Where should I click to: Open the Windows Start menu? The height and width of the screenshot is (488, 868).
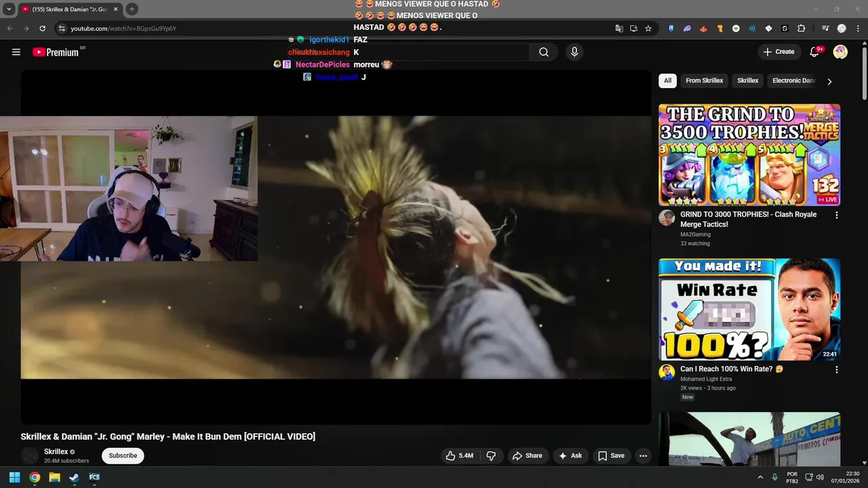(14, 477)
